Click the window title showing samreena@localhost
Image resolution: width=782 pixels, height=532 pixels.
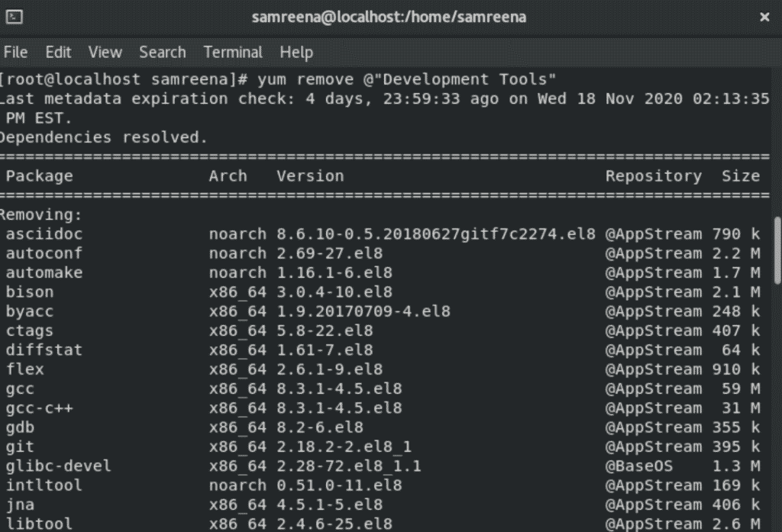[x=391, y=17]
